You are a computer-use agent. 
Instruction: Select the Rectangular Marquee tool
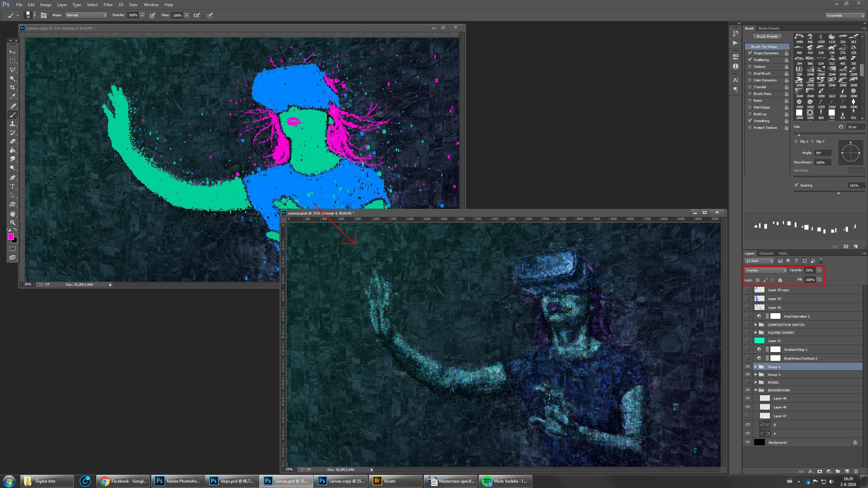tap(13, 61)
